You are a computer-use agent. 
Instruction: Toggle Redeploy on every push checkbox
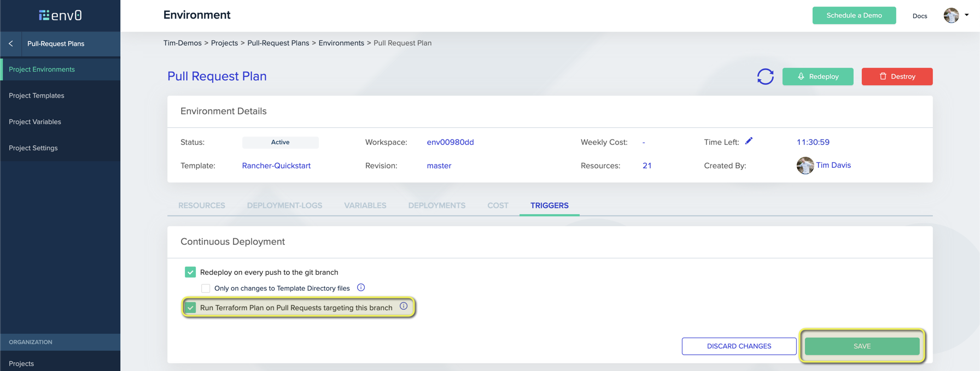coord(190,272)
